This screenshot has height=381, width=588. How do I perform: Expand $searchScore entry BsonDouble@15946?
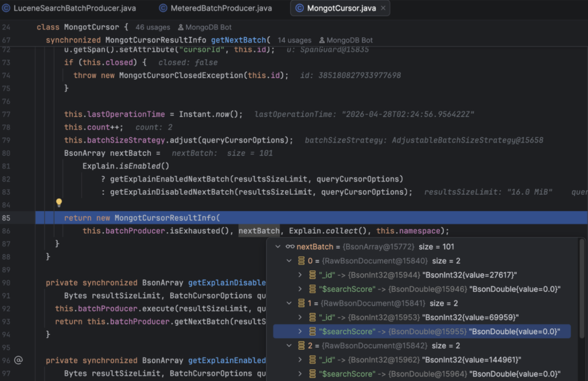[300, 289]
